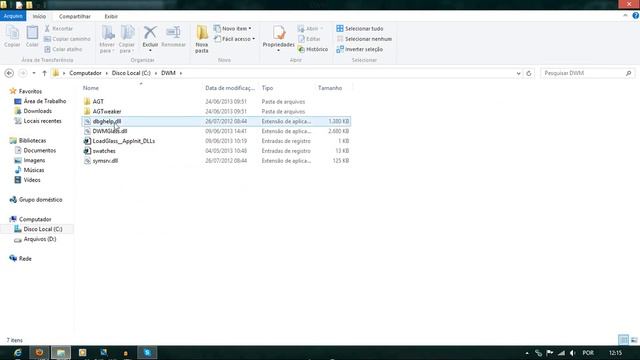Viewport: 640px width, 360px height.
Task: Open the Novo item dropdown
Action: click(x=233, y=29)
